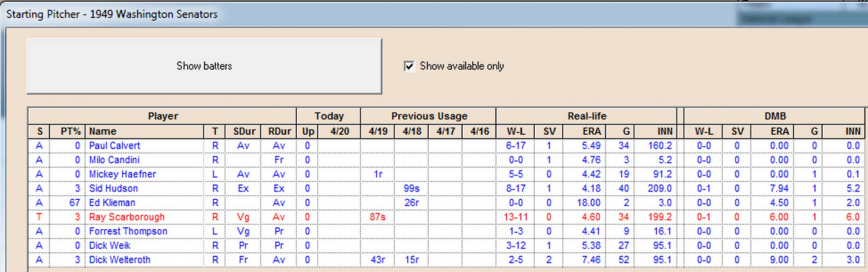The image size is (868, 272).
Task: Click the 9.00 DMB ERA value
Action: coord(780,260)
